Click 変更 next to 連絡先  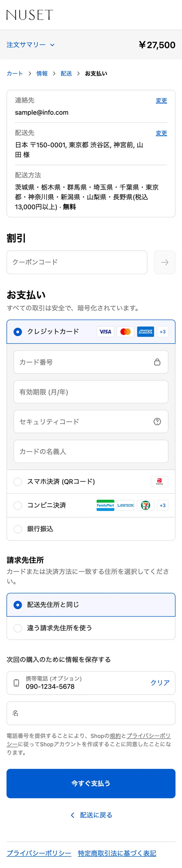pos(161,100)
